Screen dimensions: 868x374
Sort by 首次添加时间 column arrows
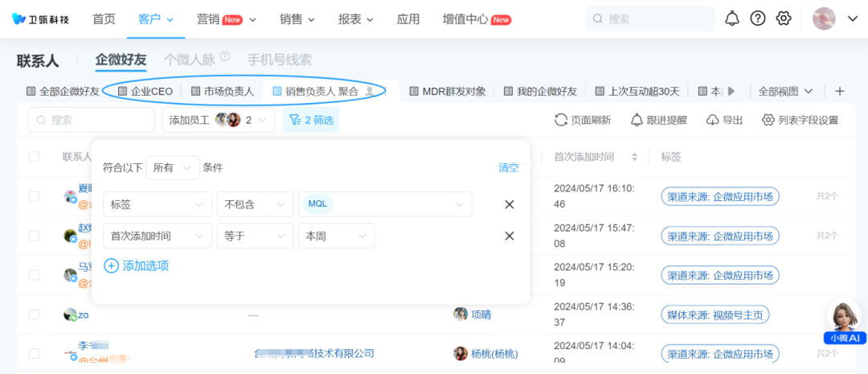634,157
